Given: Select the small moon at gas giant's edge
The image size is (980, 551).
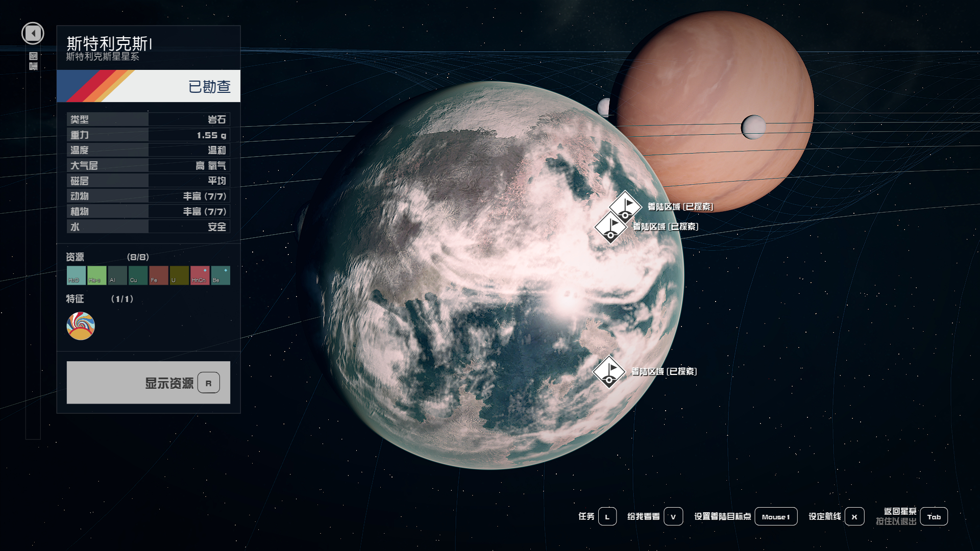Looking at the screenshot, I should click(604, 107).
